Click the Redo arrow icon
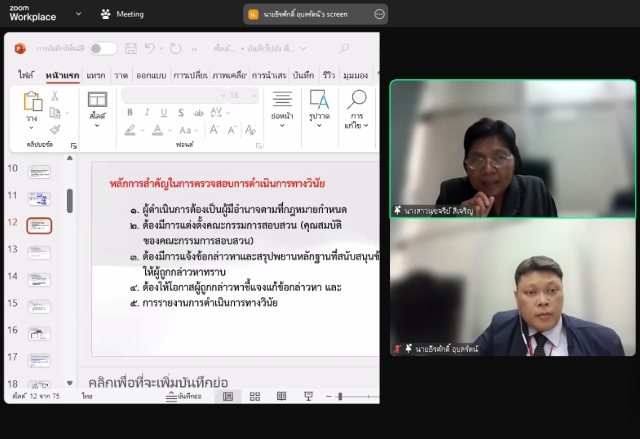The width and height of the screenshot is (640, 439). pyautogui.click(x=176, y=49)
